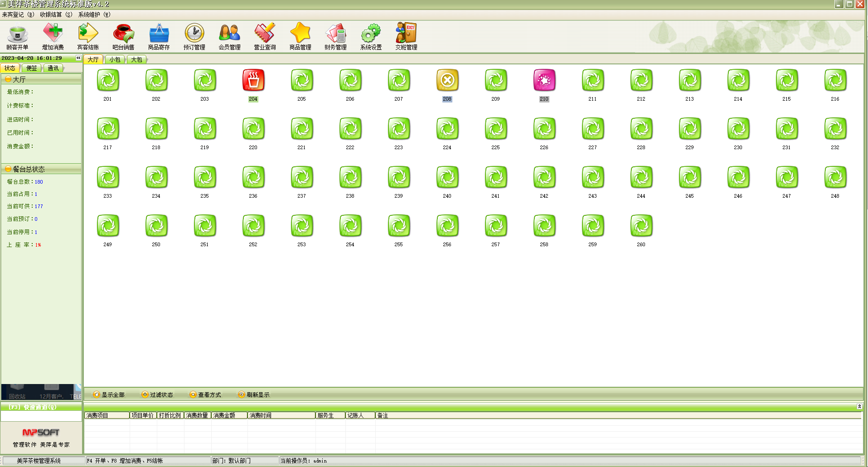Select pink table 210
The width and height of the screenshot is (868, 467).
(544, 80)
